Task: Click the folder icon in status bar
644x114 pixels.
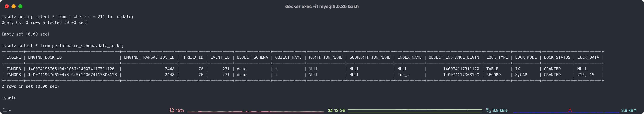Action: pyautogui.click(x=5, y=110)
